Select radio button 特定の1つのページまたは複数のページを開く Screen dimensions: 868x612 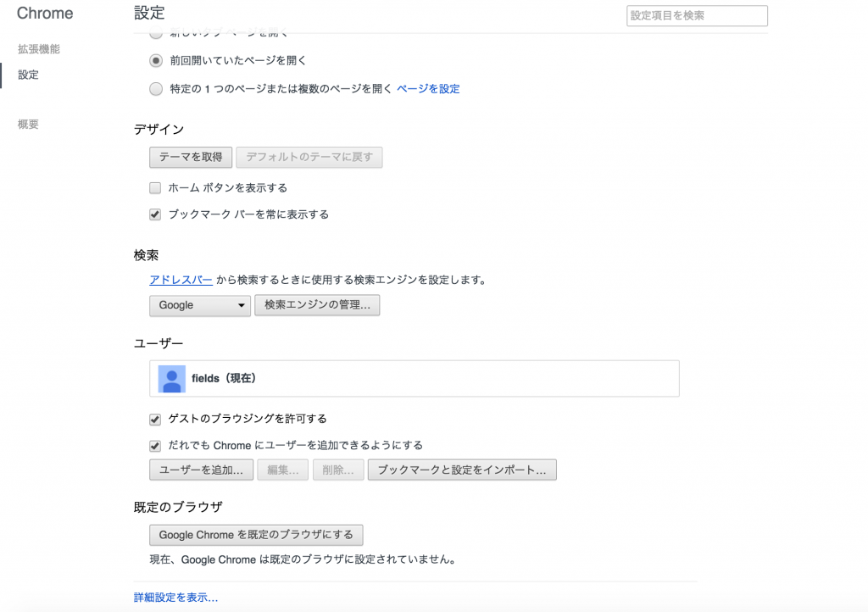pyautogui.click(x=156, y=89)
